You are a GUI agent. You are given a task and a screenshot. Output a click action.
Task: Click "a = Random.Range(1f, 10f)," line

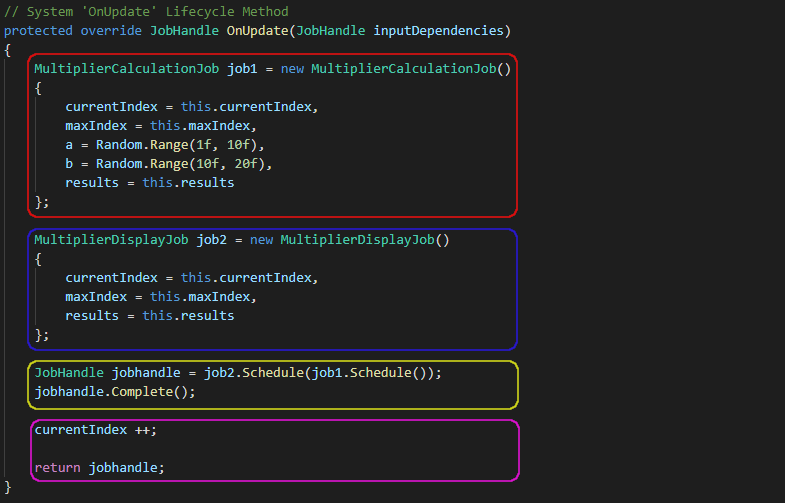165,145
